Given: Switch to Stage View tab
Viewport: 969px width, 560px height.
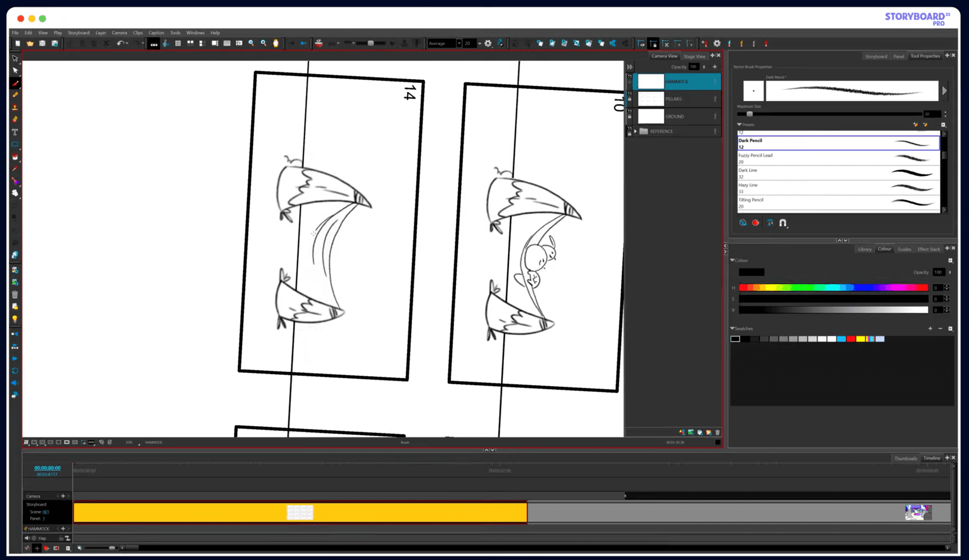Looking at the screenshot, I should [694, 56].
